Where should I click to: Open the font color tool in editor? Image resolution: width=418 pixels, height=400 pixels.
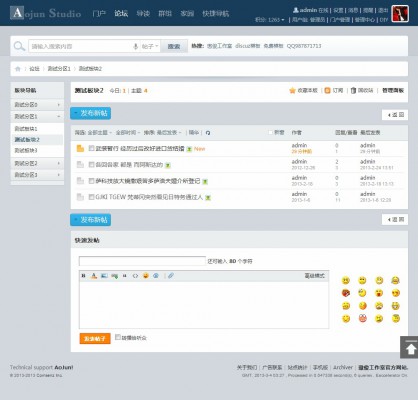click(94, 276)
